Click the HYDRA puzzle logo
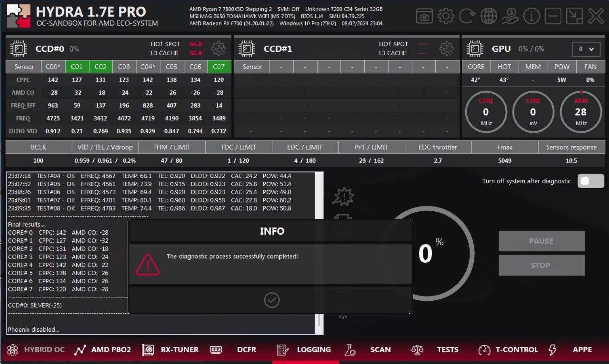The height and width of the screenshot is (364, 609). pyautogui.click(x=19, y=16)
